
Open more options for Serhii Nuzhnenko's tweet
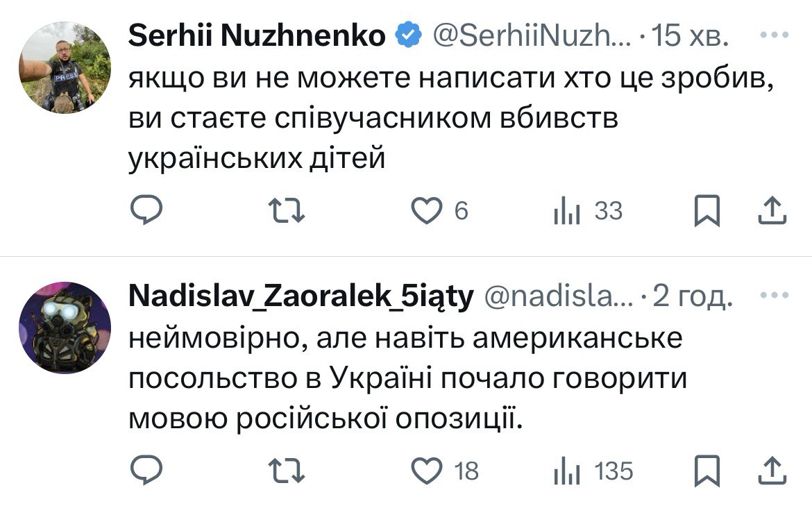coord(774,35)
